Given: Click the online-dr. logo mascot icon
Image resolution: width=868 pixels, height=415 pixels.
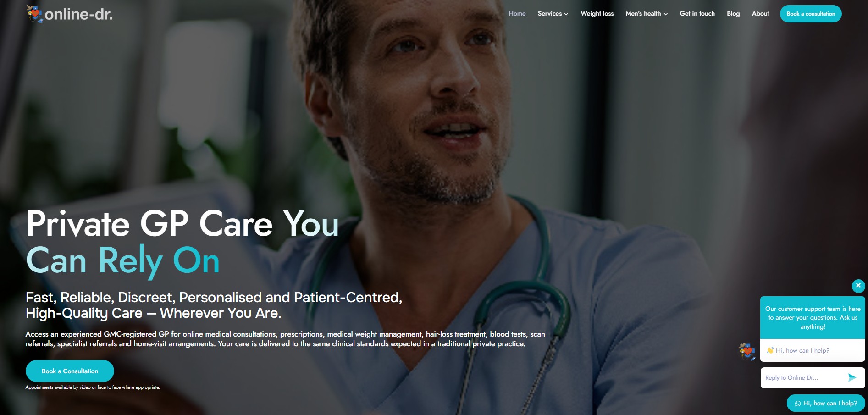Looking at the screenshot, I should [34, 14].
